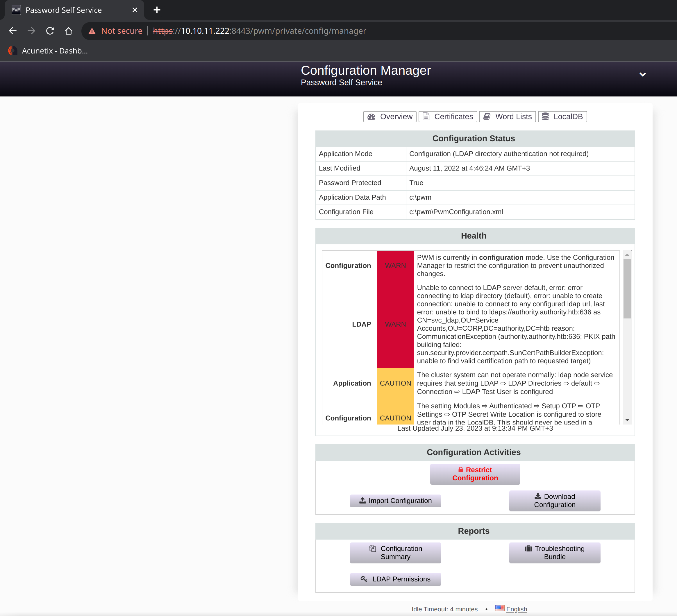Go to the browser home icon
Screen dimensions: 677x616
[x=69, y=31]
